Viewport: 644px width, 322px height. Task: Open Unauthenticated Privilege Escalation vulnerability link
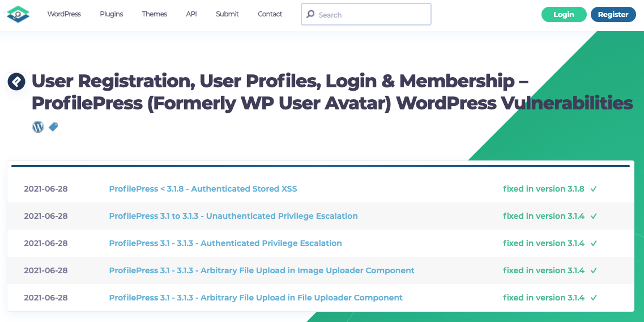tap(233, 216)
